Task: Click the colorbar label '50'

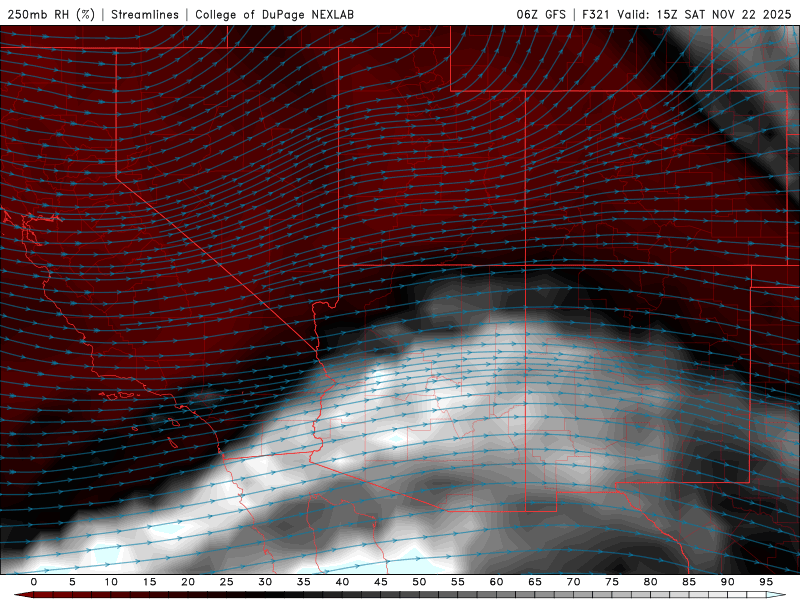Action: coord(419,582)
